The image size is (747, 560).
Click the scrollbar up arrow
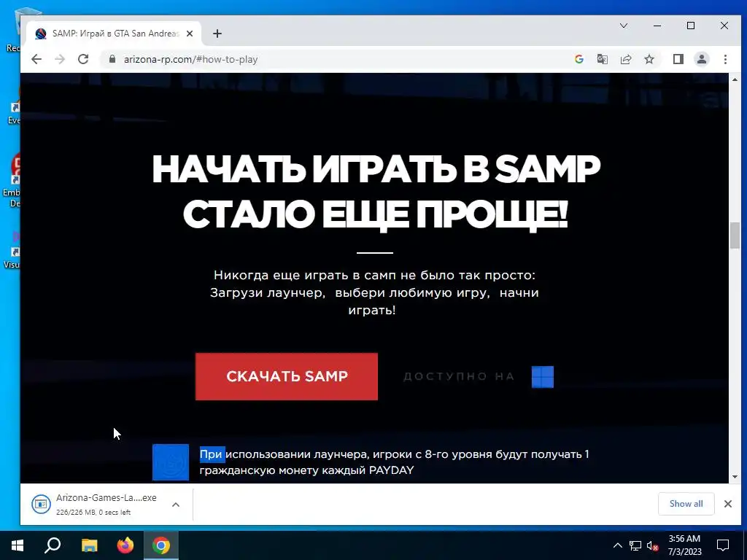[734, 79]
